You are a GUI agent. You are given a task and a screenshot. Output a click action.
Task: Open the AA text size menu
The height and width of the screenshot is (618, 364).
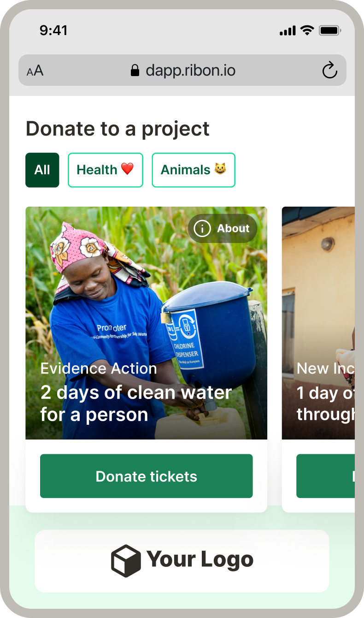point(35,71)
